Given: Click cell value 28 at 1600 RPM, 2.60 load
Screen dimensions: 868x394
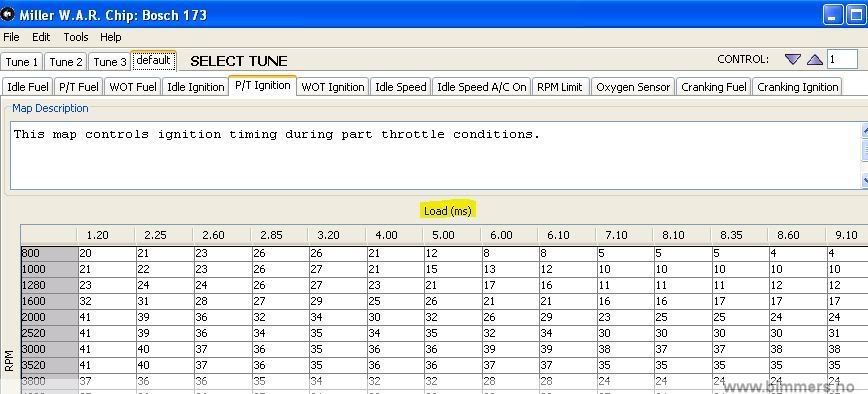Looking at the screenshot, I should (222, 302).
